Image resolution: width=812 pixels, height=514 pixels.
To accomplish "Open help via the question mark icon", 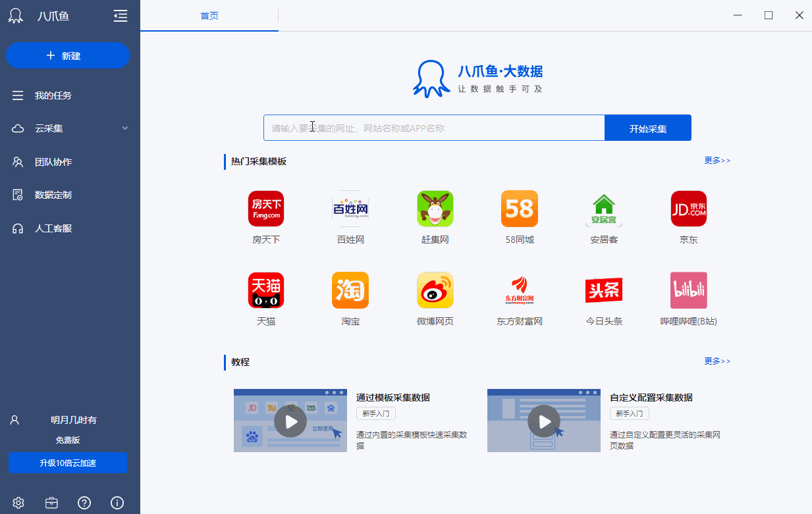I will click(84, 503).
